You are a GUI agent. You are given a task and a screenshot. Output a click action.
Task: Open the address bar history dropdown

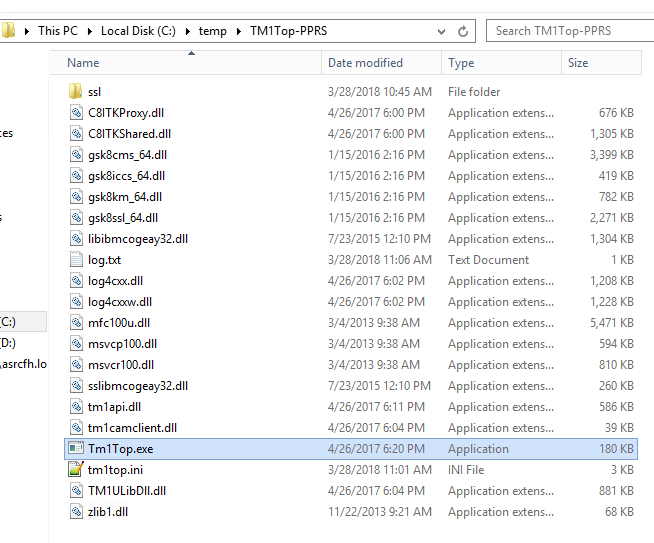(441, 31)
